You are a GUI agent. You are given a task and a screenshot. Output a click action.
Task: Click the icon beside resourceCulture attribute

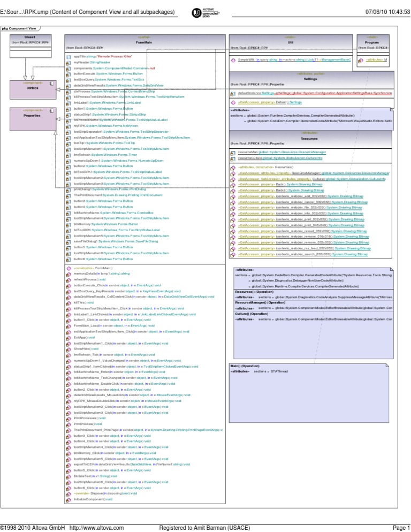tap(233, 159)
